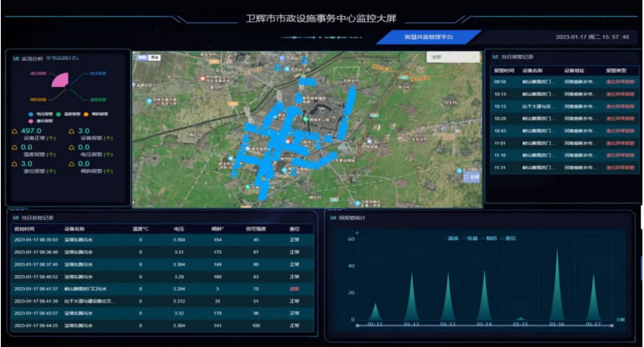This screenshot has width=644, height=347.
Task: Select inspection row 2023-01-17 08:36:40
Action: tap(163, 252)
